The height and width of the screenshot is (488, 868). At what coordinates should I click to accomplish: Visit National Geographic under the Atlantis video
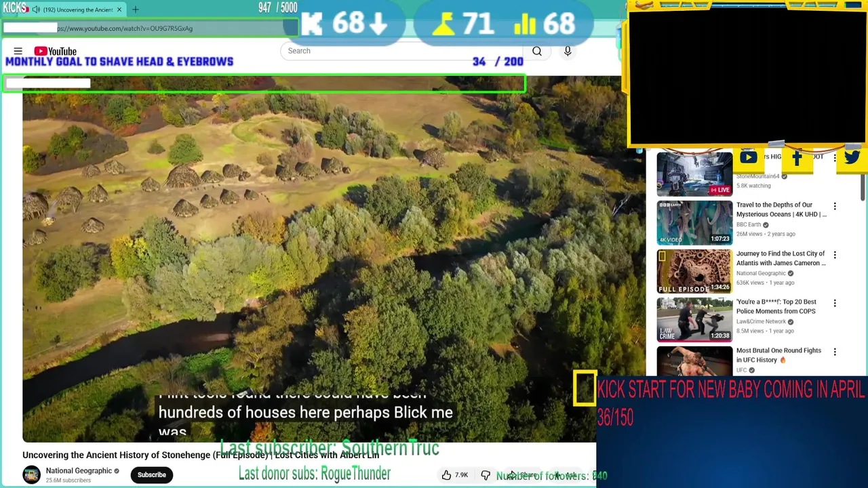761,273
